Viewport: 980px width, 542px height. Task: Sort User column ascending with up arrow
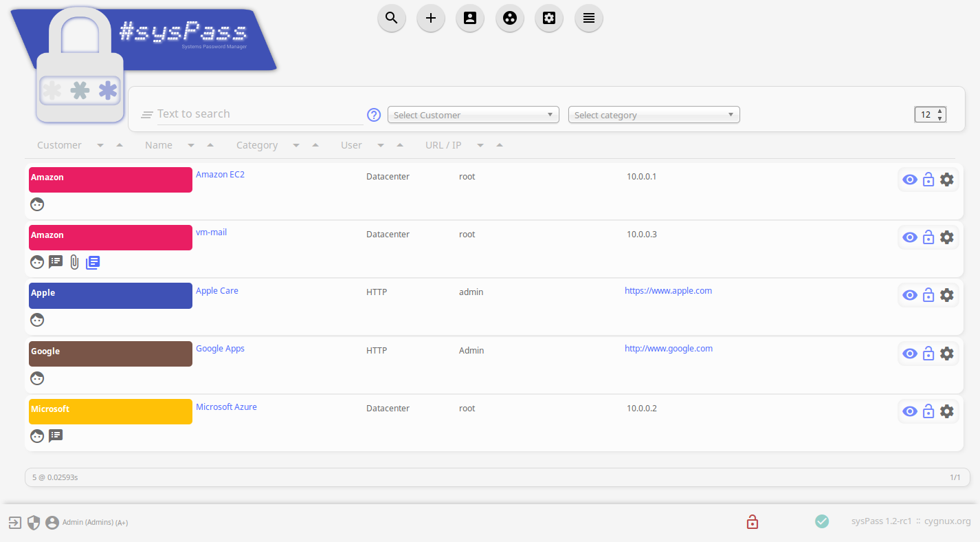[400, 145]
